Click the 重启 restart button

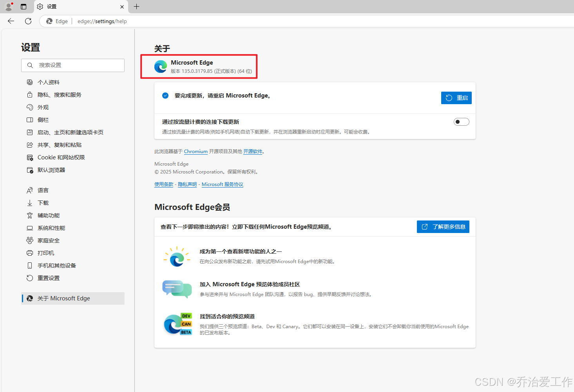456,98
